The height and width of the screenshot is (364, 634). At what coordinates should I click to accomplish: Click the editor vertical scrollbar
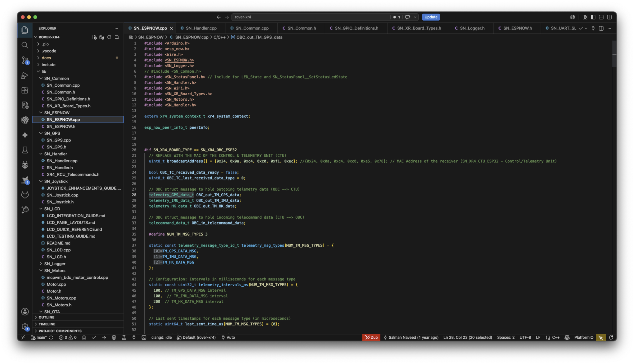click(x=614, y=54)
